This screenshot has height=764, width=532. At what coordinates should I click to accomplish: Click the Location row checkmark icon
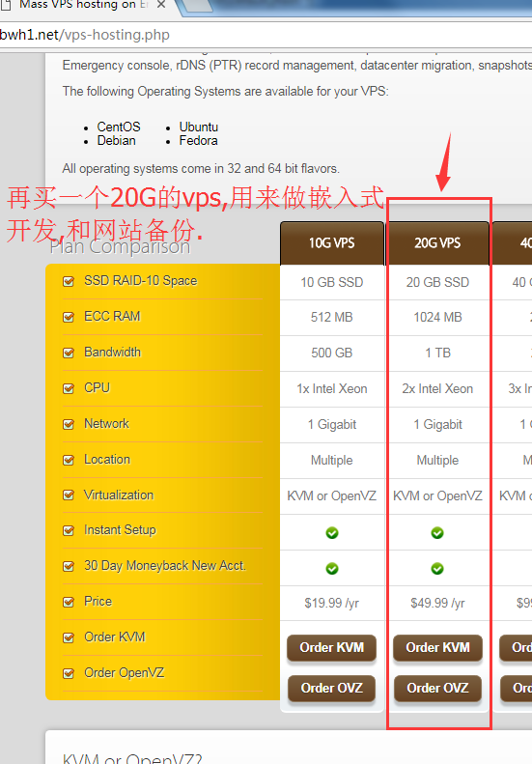pyautogui.click(x=69, y=460)
